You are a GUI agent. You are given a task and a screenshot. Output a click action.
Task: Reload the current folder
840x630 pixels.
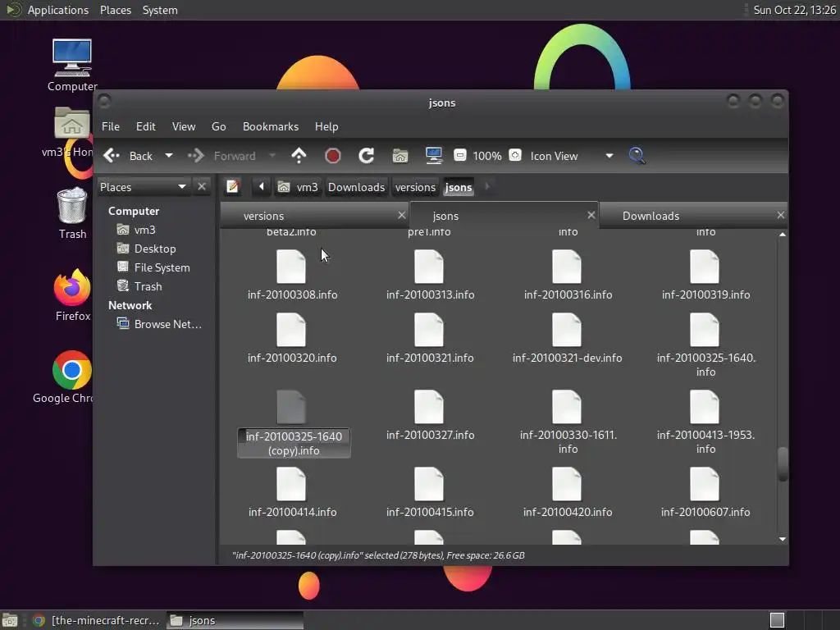coord(367,156)
